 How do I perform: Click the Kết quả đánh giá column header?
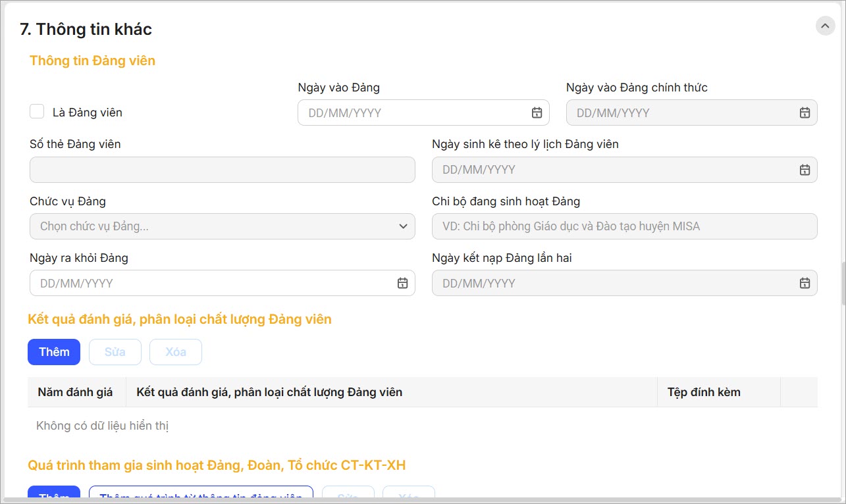tap(269, 392)
